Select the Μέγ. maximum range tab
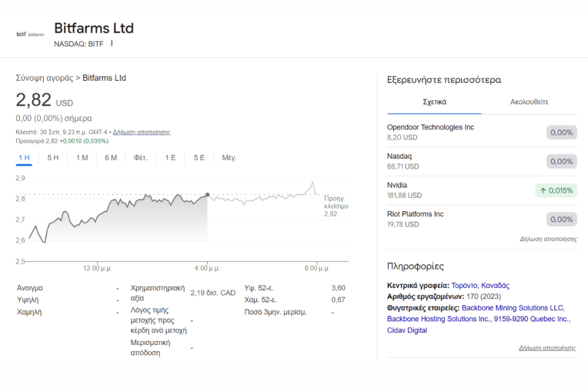588x392 pixels. (229, 158)
